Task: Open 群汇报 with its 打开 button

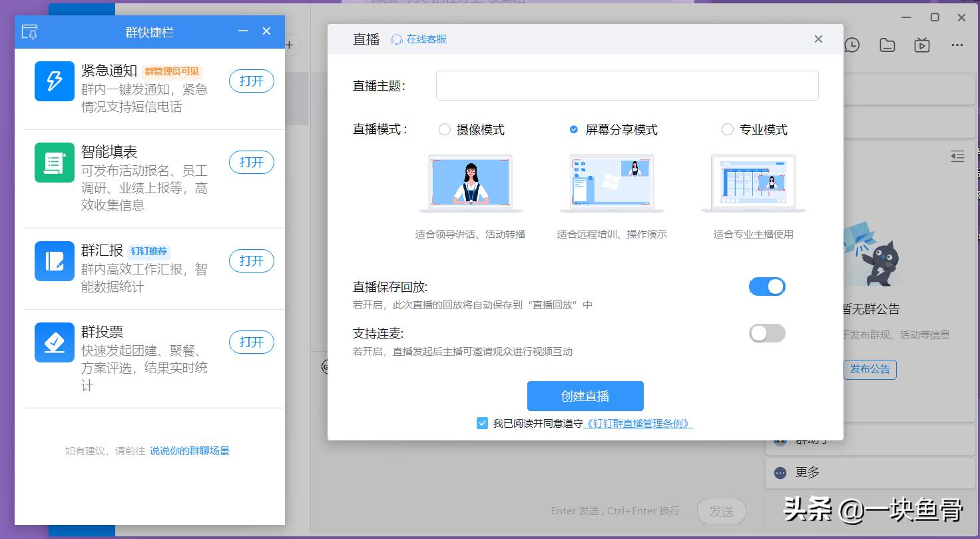Action: coord(252,261)
